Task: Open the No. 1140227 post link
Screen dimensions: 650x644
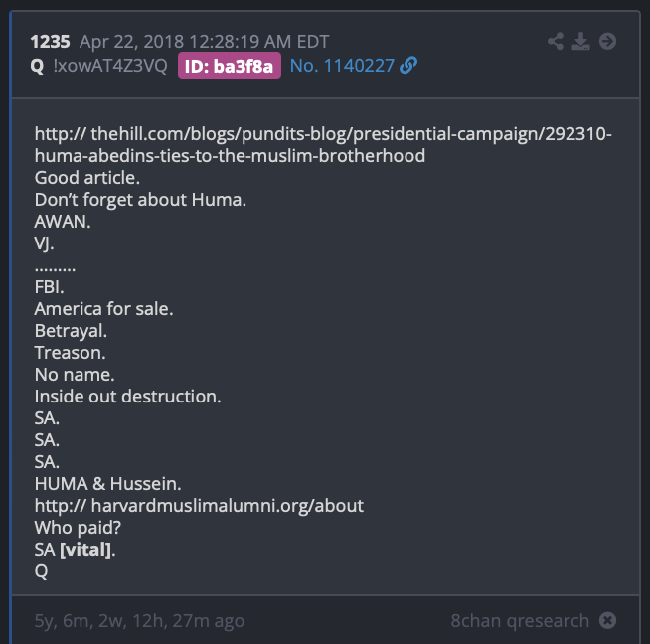Action: click(x=342, y=66)
